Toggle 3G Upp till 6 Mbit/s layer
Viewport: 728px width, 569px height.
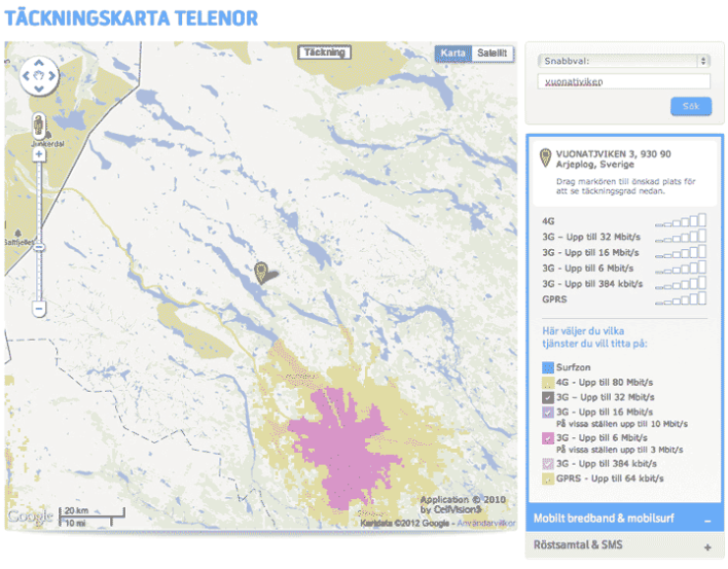pos(548,438)
